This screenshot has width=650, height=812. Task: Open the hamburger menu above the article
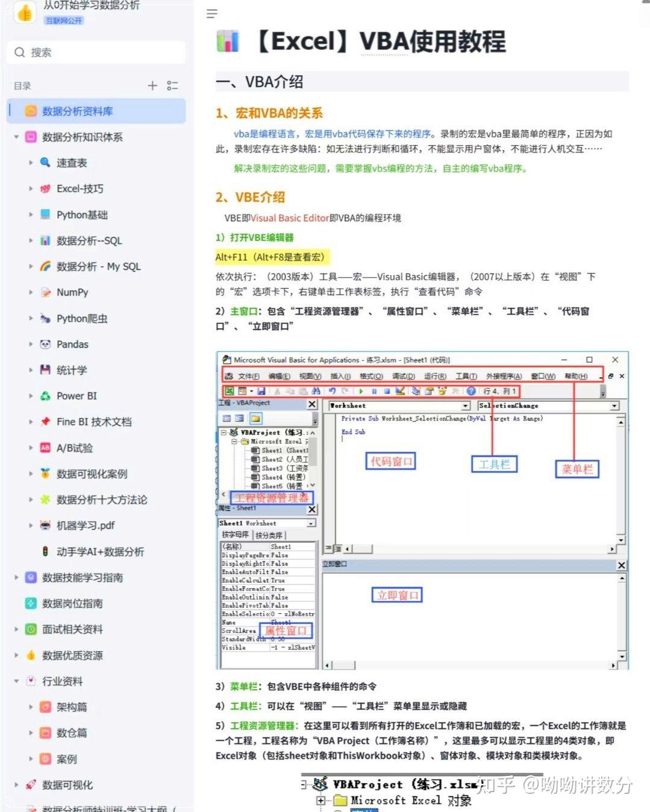pyautogui.click(x=211, y=13)
